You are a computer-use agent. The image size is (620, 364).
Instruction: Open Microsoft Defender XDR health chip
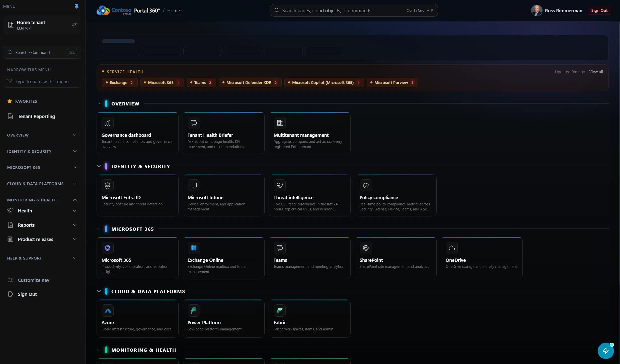[250, 83]
